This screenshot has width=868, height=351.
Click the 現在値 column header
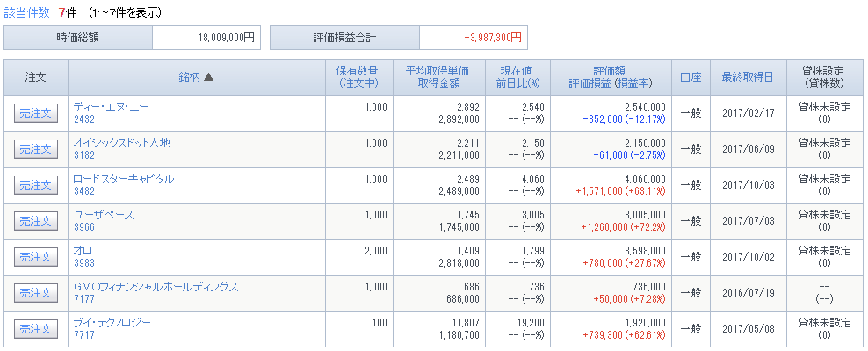pos(517,71)
